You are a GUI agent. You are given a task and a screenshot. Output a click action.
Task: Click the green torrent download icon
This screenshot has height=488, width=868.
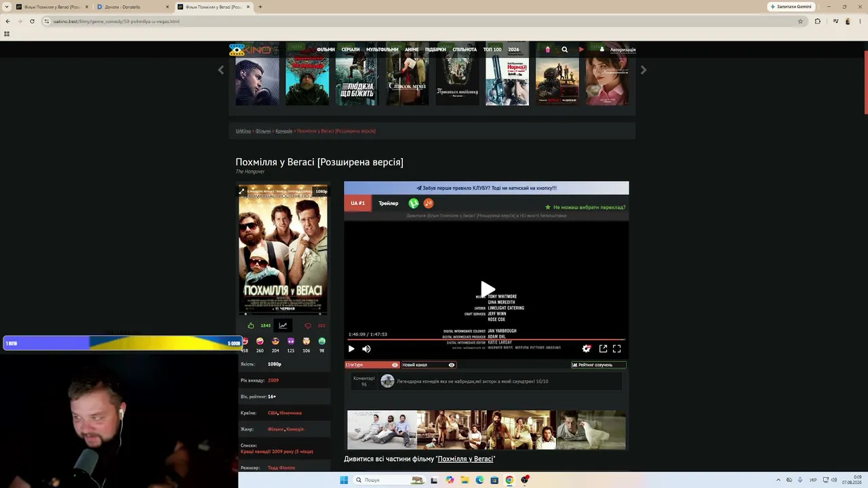[x=414, y=203]
